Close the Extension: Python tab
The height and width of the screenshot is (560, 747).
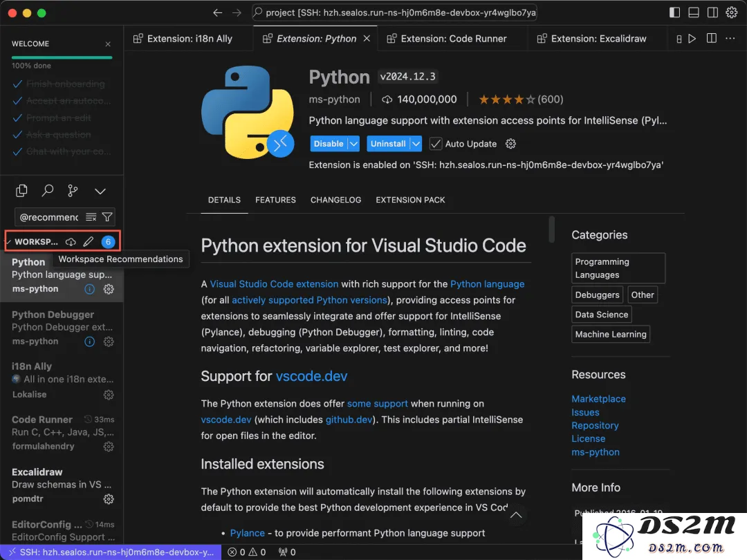[367, 39]
